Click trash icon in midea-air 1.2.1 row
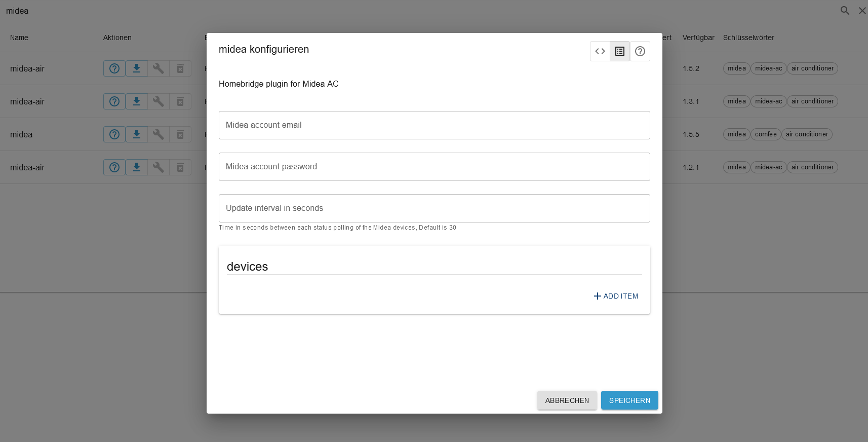868x442 pixels. click(x=180, y=167)
